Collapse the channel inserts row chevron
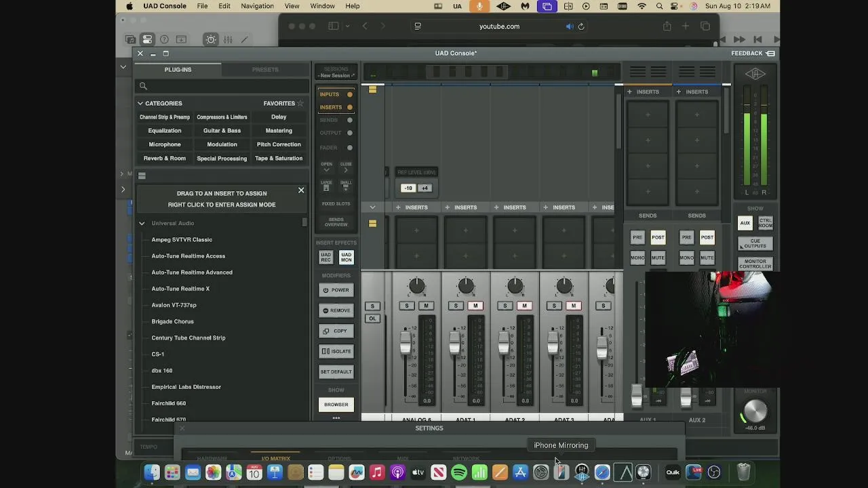Screen dimensions: 868x488 (x=372, y=207)
